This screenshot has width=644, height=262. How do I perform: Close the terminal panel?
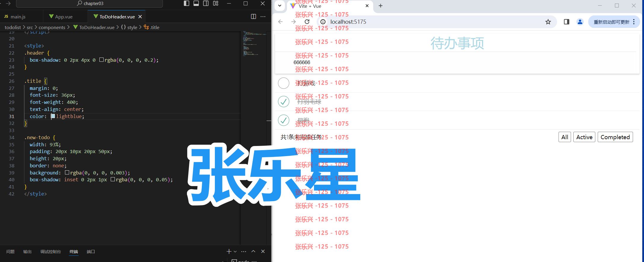coord(263,251)
